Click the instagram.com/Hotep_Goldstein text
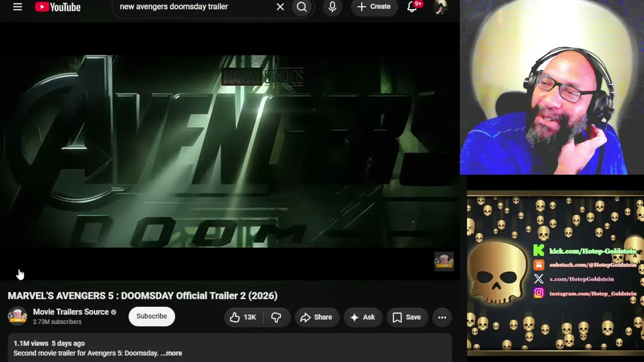Image resolution: width=644 pixels, height=362 pixels. point(593,293)
